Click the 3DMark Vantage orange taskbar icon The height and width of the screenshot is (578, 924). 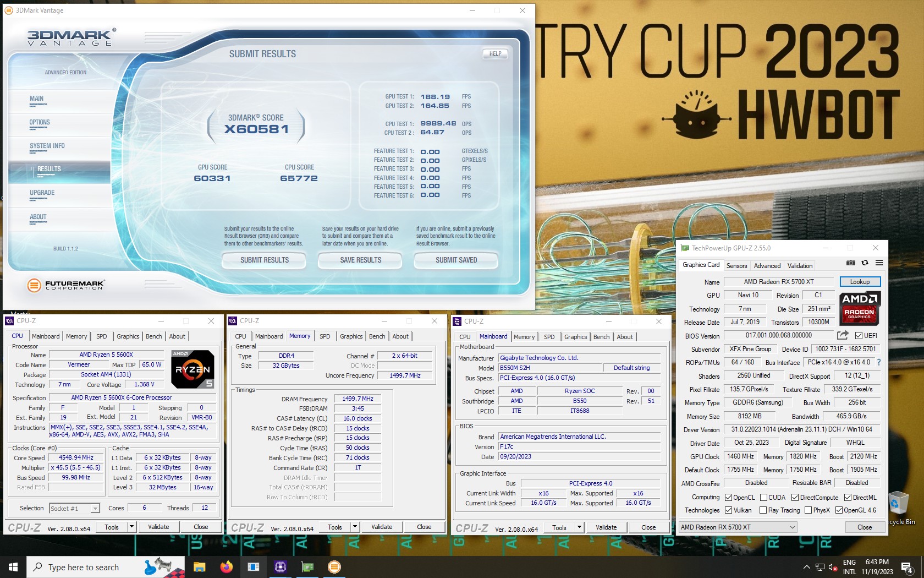[x=334, y=566]
